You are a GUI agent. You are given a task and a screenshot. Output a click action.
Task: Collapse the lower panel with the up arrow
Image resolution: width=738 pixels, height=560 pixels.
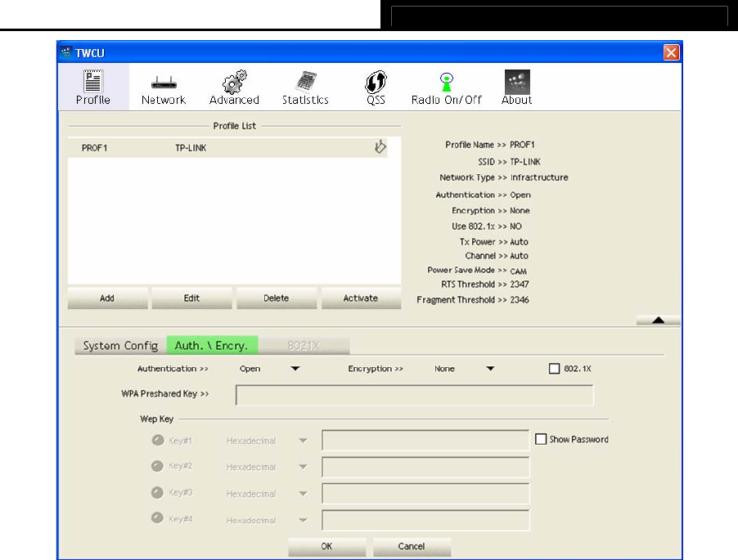pos(658,320)
